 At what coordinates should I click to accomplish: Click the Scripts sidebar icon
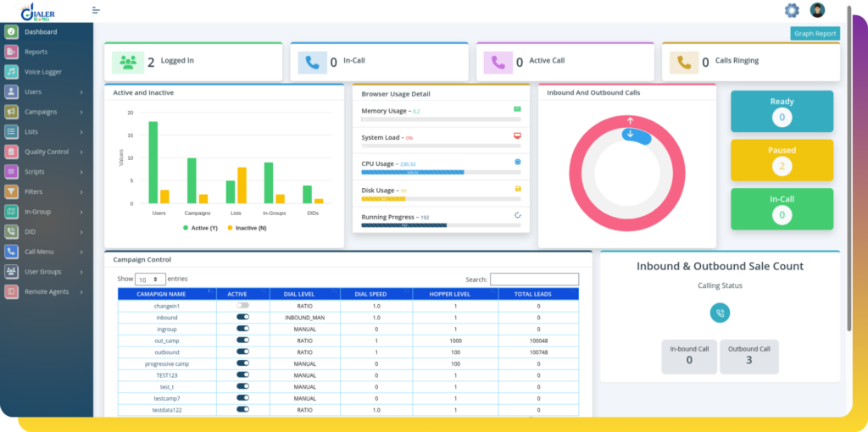12,171
